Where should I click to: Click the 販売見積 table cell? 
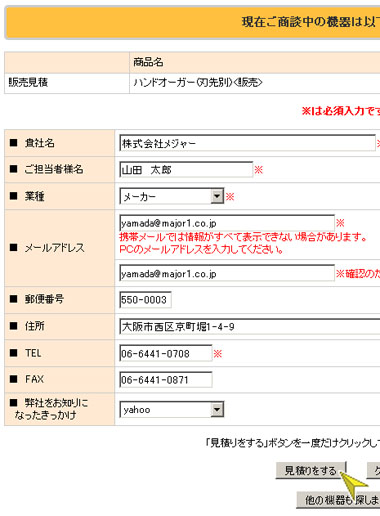point(67,83)
